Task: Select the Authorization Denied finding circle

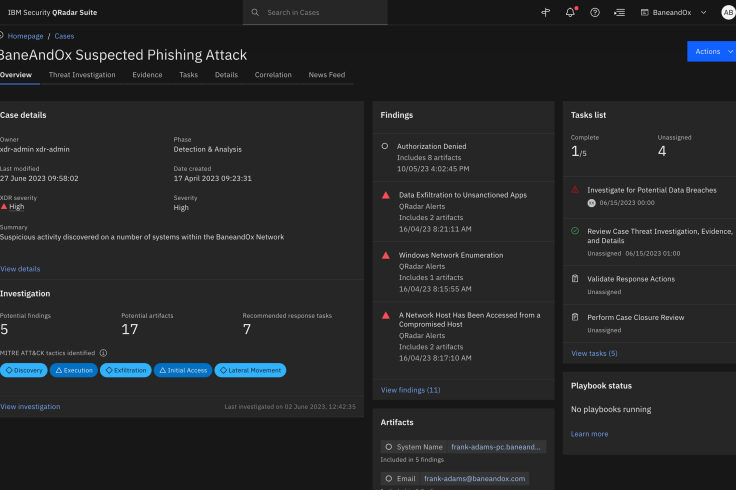Action: click(386, 146)
